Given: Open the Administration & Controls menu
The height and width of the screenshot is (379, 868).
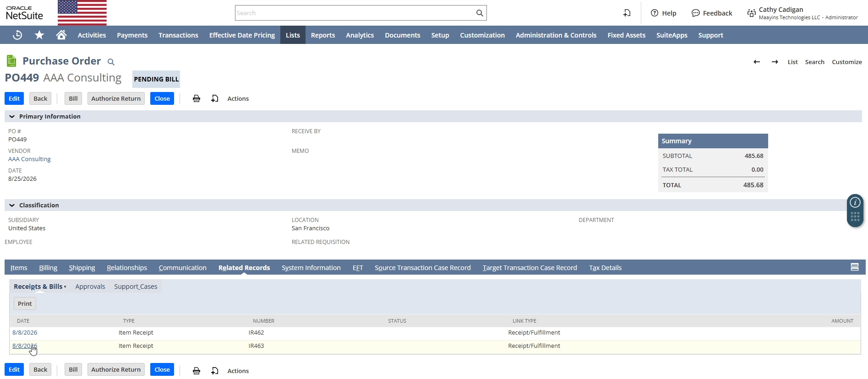Looking at the screenshot, I should [556, 35].
